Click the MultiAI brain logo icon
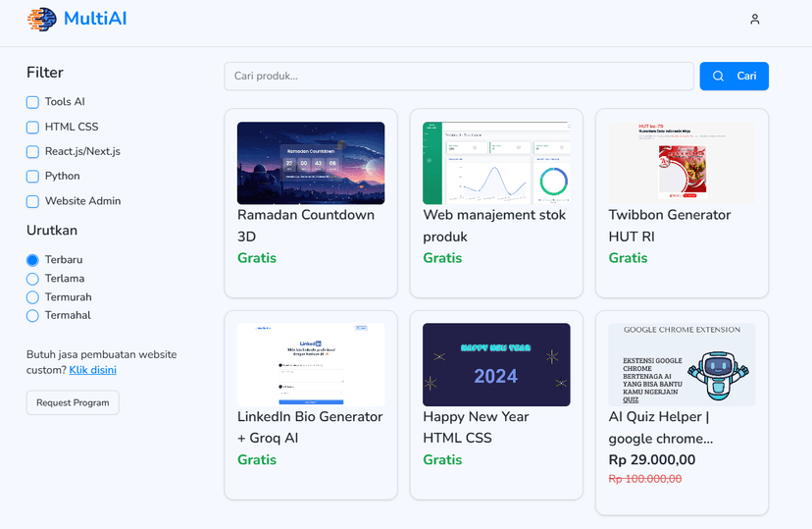Viewport: 812px width, 529px height. click(42, 19)
